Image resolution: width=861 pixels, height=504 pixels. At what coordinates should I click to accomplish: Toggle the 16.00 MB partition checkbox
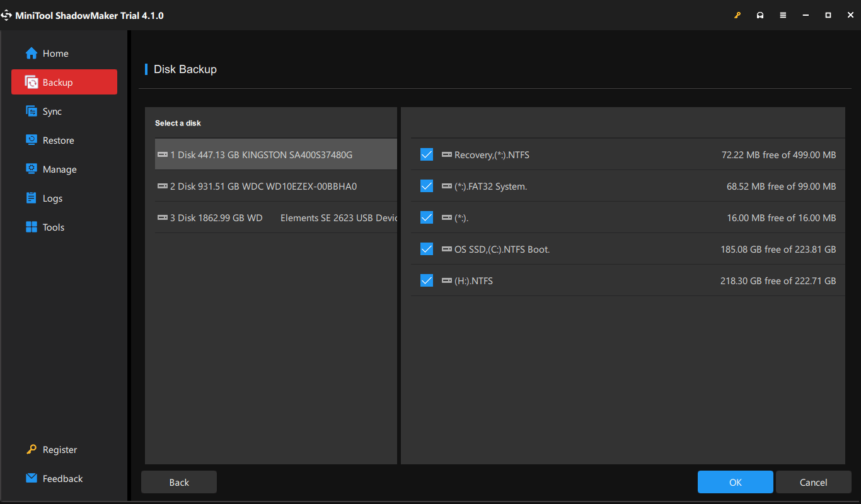click(427, 217)
